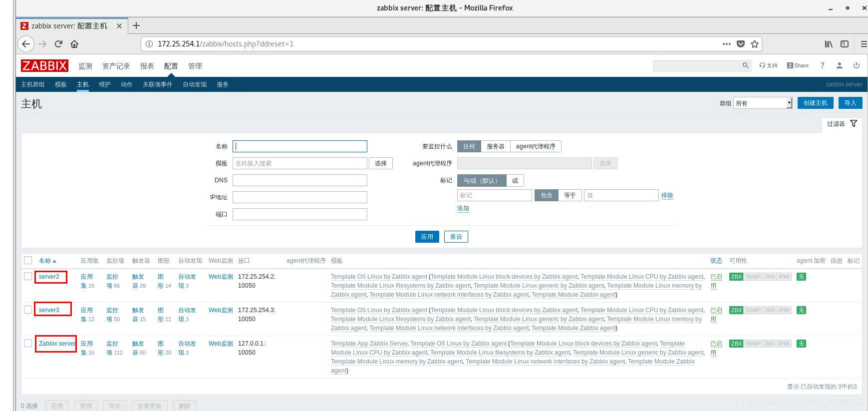The image size is (868, 411).
Task: Select the '服务器' monitored-by option
Action: 496,146
